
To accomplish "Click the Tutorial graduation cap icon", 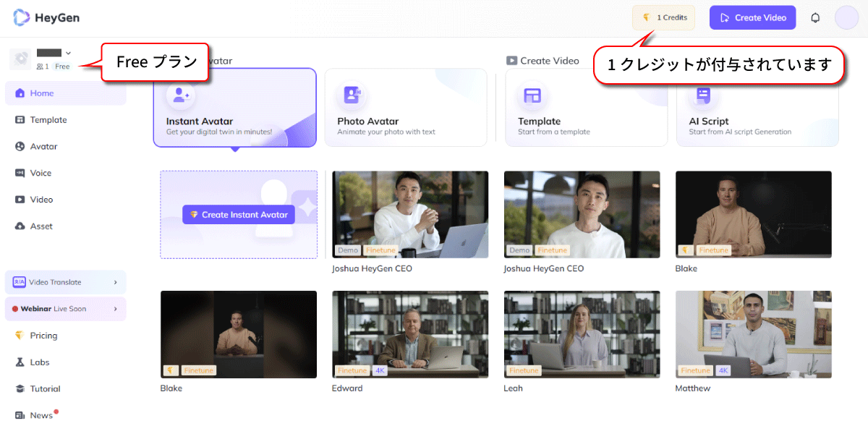I will [20, 389].
